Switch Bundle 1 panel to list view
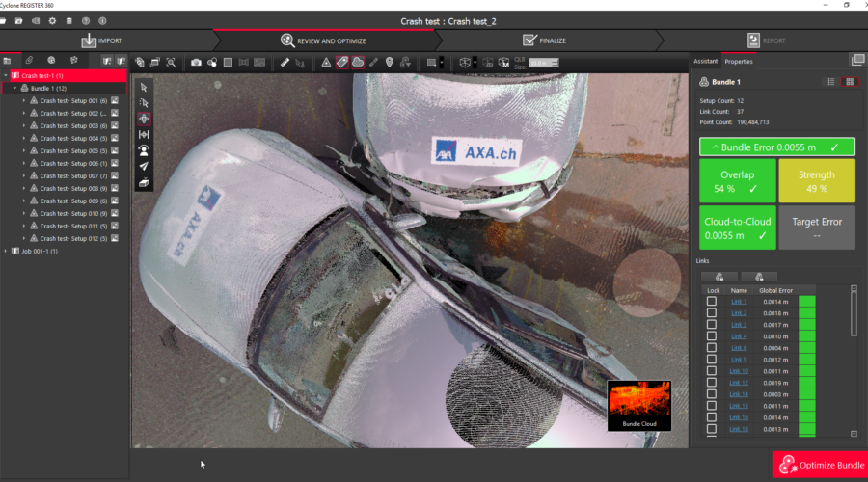The image size is (868, 482). coord(831,82)
